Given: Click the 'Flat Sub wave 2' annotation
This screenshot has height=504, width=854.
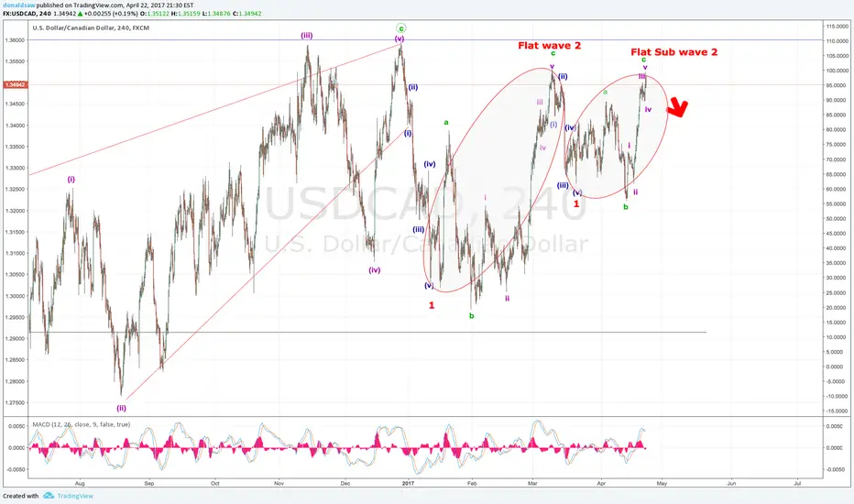Looking at the screenshot, I should [x=673, y=51].
